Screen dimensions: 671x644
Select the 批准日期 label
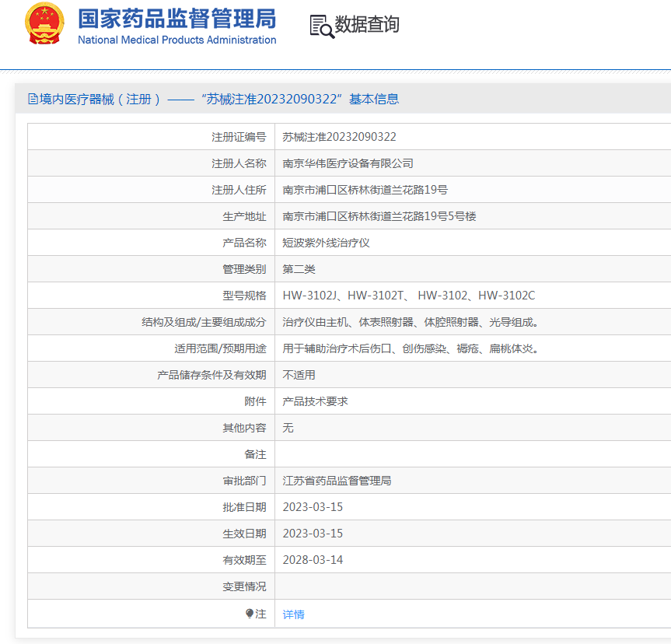pyautogui.click(x=244, y=507)
